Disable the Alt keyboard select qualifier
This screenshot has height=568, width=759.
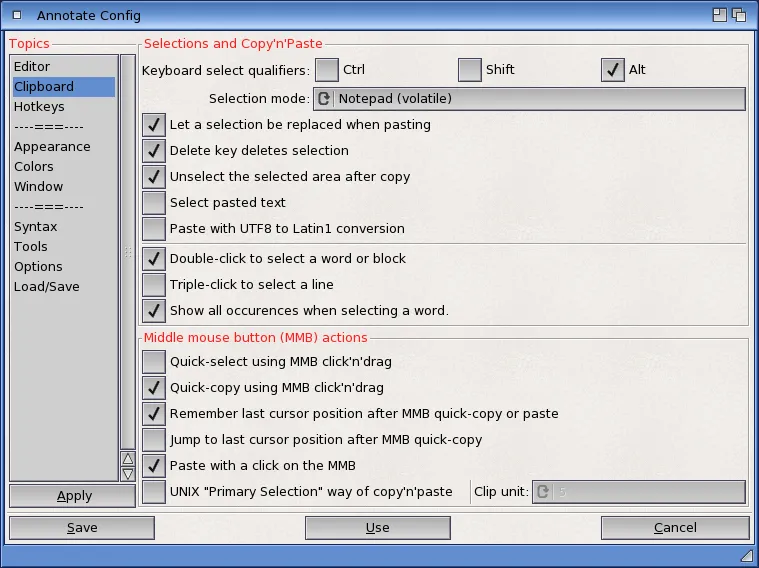pyautogui.click(x=613, y=70)
